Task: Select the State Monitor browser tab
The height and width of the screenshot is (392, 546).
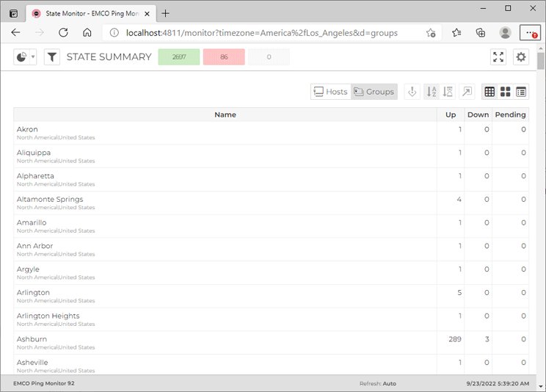Action: pos(88,13)
